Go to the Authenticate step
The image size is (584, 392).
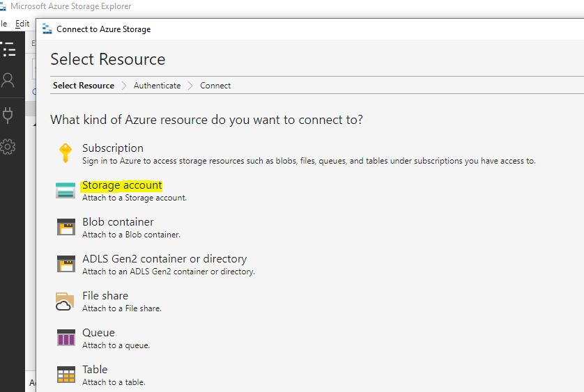pos(157,86)
